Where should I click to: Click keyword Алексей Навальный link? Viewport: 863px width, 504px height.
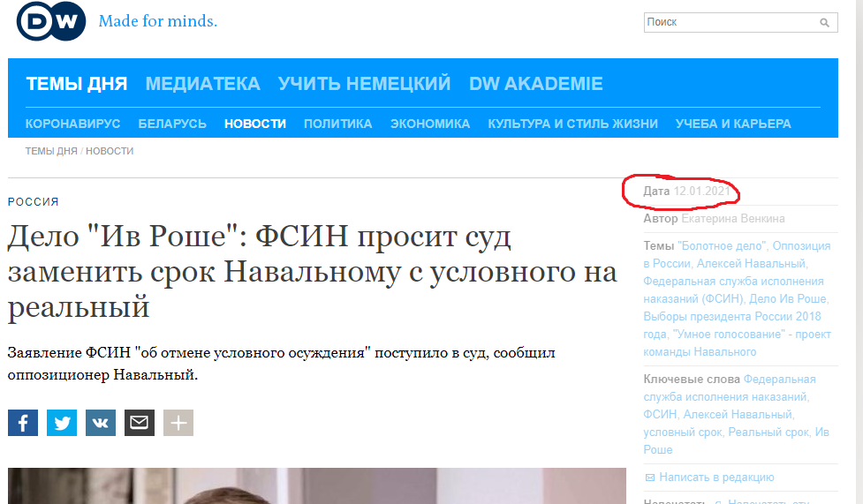737,414
